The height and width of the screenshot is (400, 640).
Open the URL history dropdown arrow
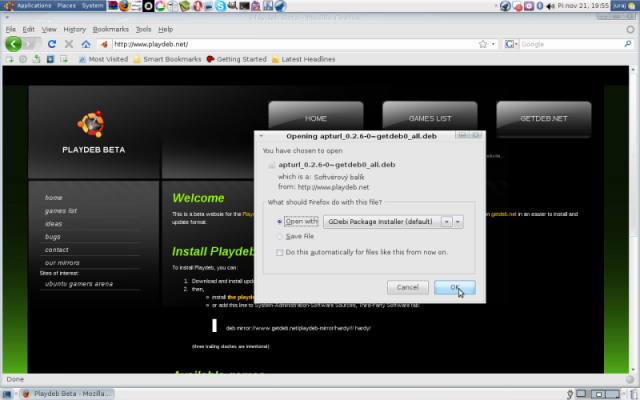[493, 44]
